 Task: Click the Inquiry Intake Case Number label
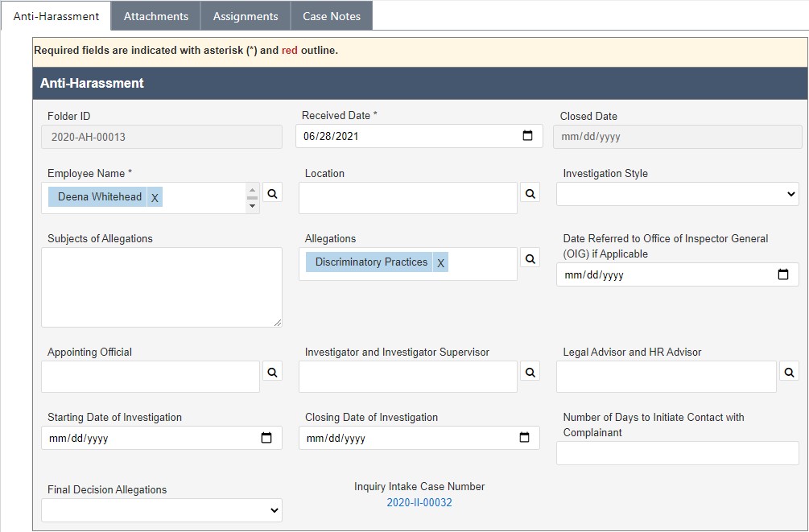point(419,487)
